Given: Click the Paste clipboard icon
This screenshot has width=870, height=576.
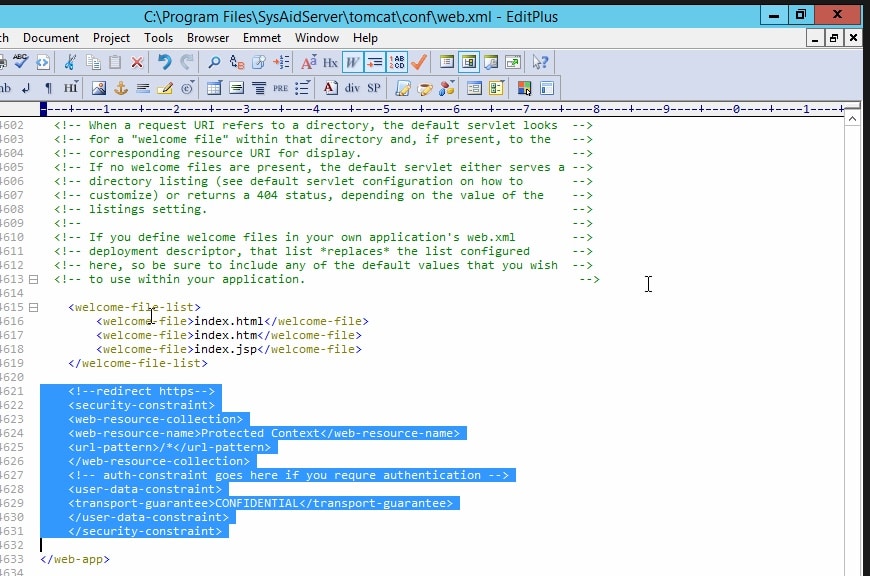Looking at the screenshot, I should click(x=115, y=62).
